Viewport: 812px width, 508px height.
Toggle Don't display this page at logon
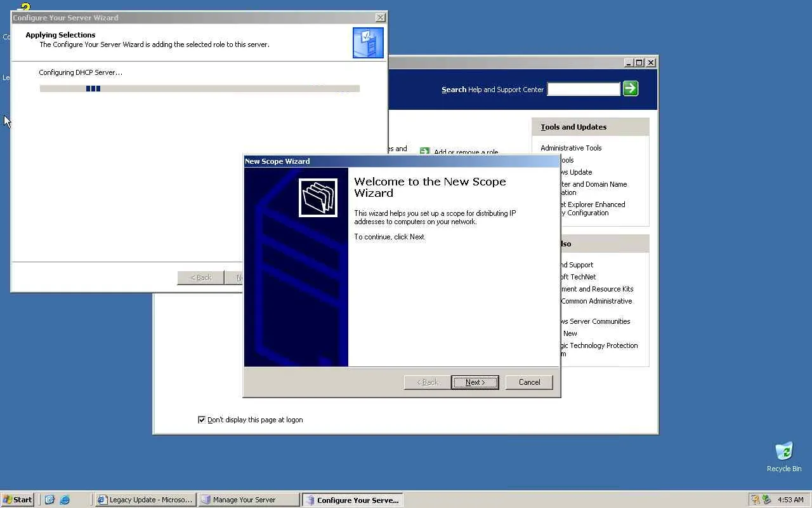202,420
